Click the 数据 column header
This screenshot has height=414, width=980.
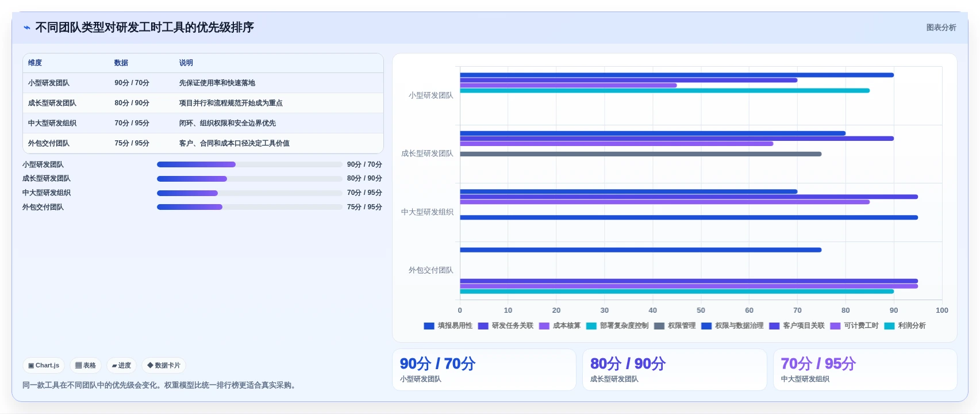pos(121,63)
